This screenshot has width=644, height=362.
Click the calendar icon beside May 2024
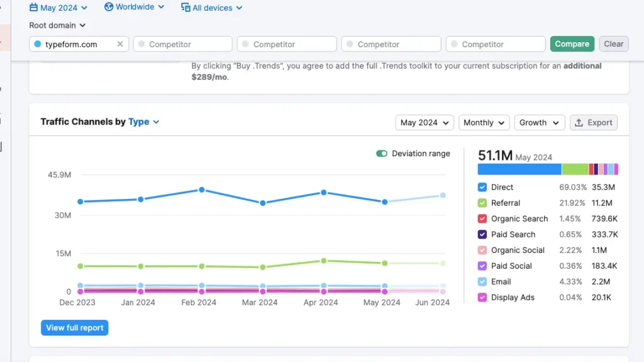[34, 8]
